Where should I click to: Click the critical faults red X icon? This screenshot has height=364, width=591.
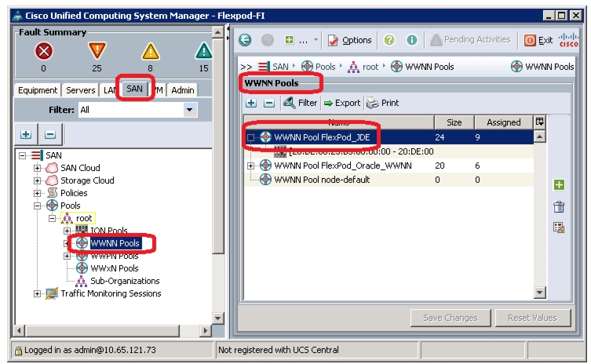coord(44,51)
